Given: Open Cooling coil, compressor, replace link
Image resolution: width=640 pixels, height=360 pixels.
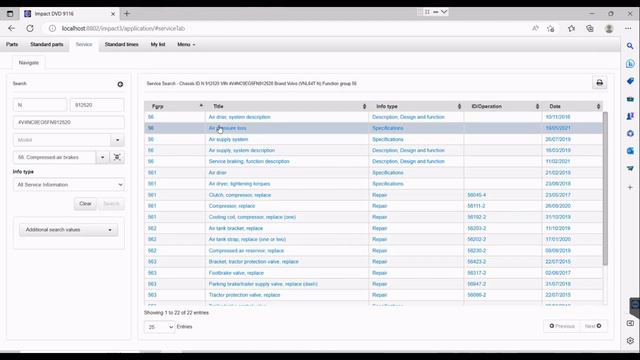Looking at the screenshot, I should pos(252,217).
